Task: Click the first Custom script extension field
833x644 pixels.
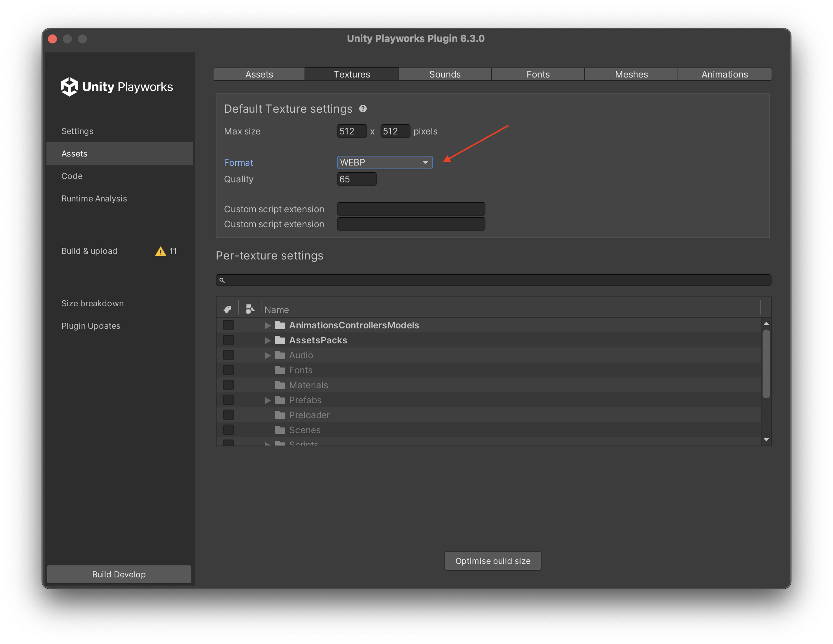Action: [x=411, y=209]
